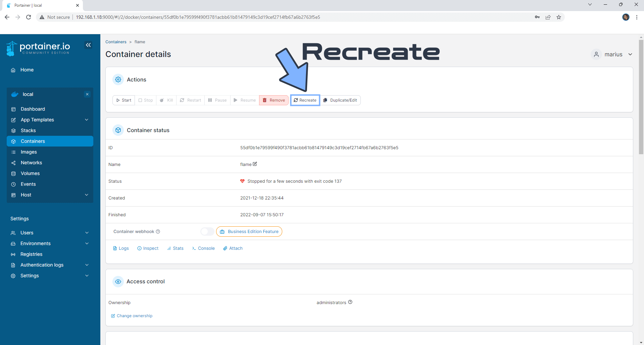Expand the Host submenu
Image resolution: width=644 pixels, height=345 pixels.
click(87, 195)
